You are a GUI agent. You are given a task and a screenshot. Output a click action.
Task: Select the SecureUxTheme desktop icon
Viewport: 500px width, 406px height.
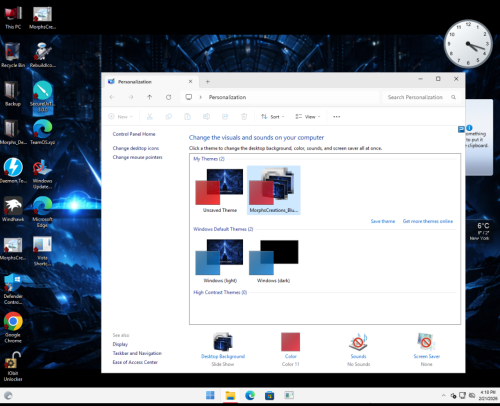(43, 98)
